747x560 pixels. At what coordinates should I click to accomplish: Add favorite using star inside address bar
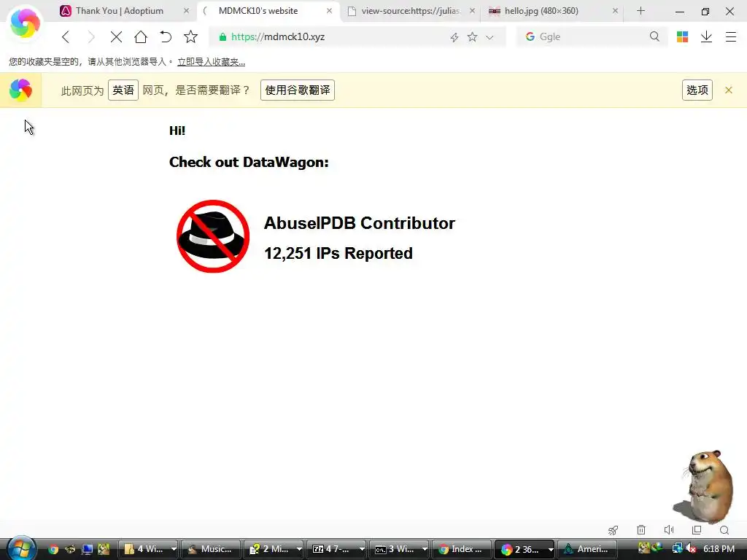pyautogui.click(x=472, y=36)
